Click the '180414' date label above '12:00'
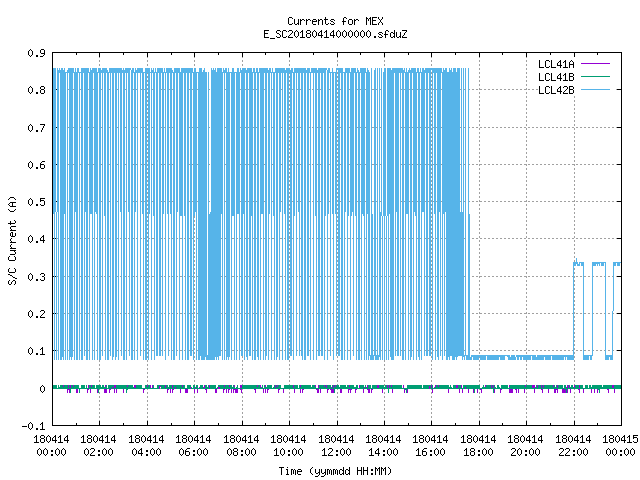Screen dimensions: 640x480 (336, 439)
